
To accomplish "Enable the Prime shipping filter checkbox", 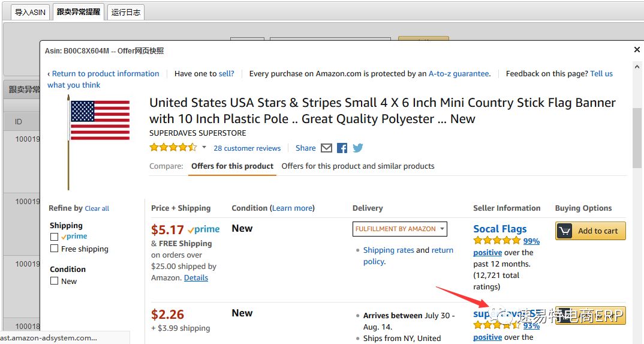I will point(55,237).
